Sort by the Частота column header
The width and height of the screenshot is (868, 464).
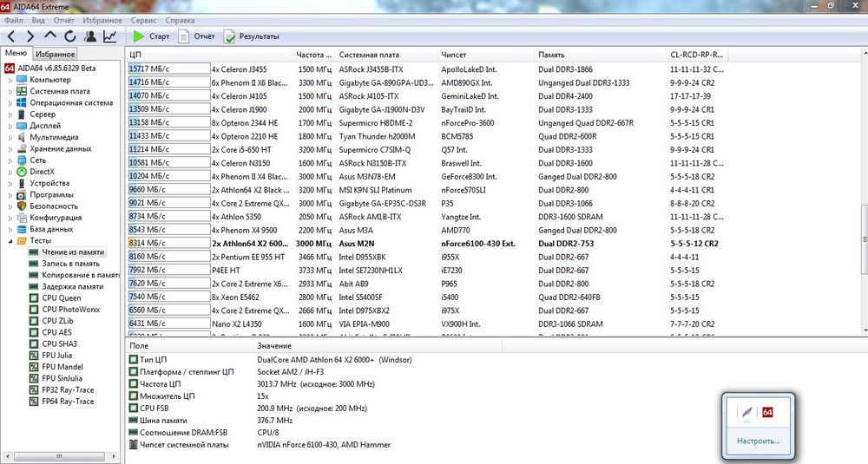point(312,55)
